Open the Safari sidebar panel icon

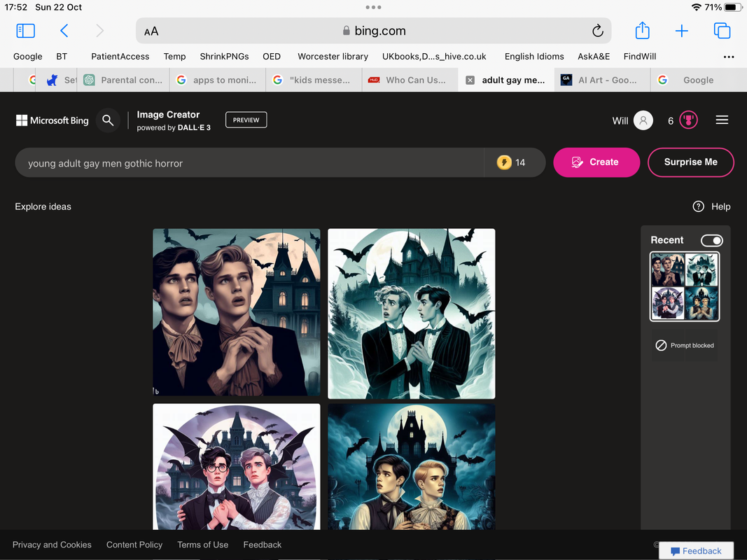click(x=26, y=31)
